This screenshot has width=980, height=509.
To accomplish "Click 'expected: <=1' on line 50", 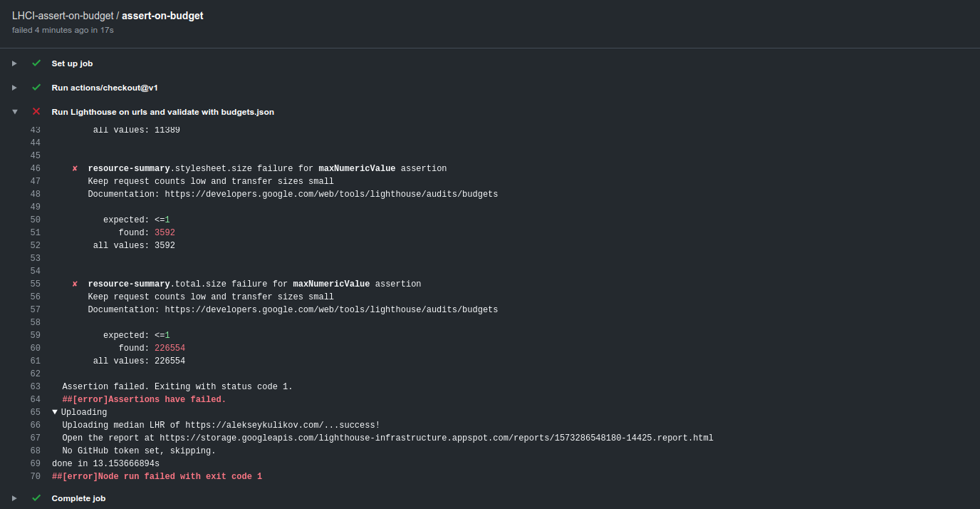I will pyautogui.click(x=137, y=220).
